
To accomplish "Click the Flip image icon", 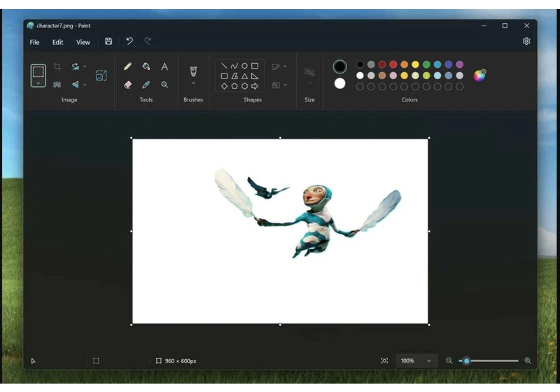I will click(75, 85).
